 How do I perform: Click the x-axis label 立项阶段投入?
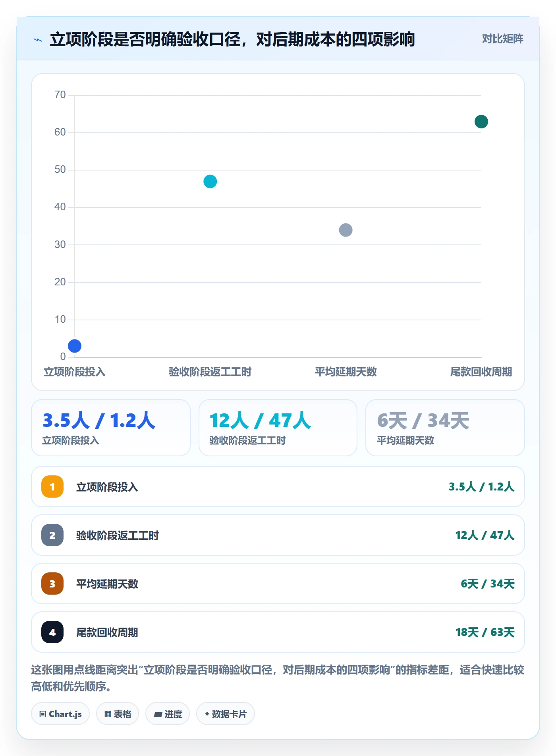[x=75, y=372]
